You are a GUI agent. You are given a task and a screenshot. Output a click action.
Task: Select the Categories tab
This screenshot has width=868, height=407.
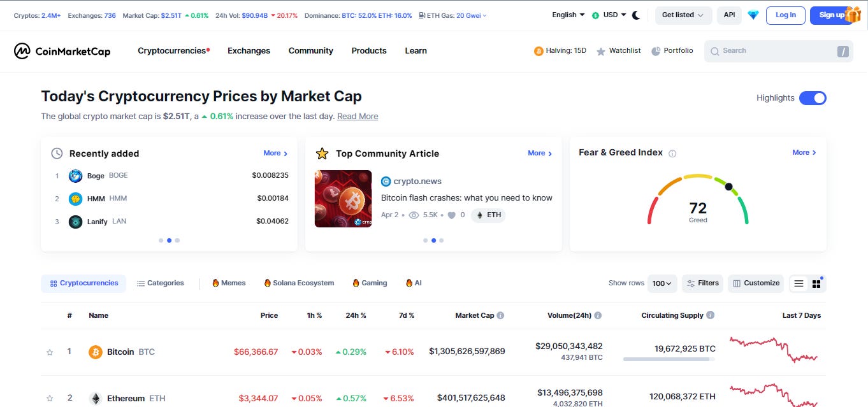160,283
